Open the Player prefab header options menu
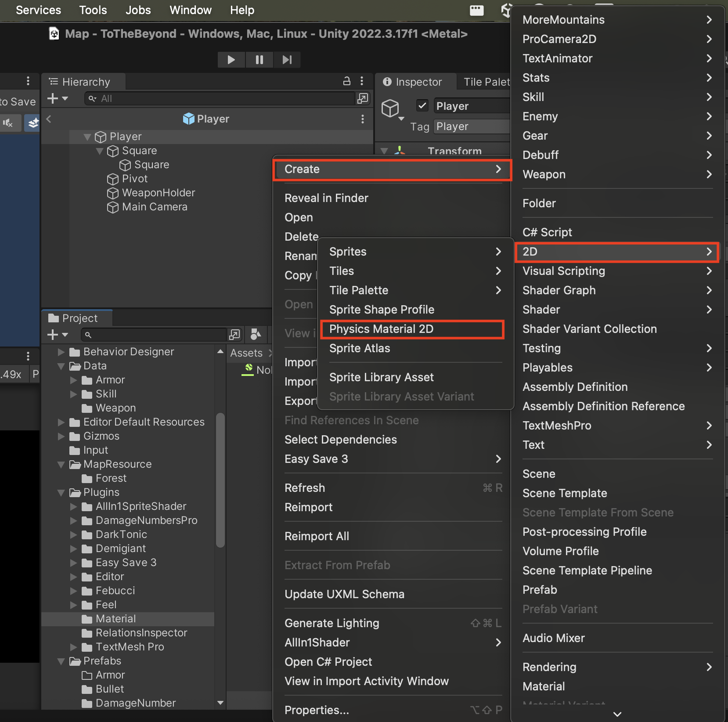This screenshot has height=722, width=728. click(x=362, y=119)
